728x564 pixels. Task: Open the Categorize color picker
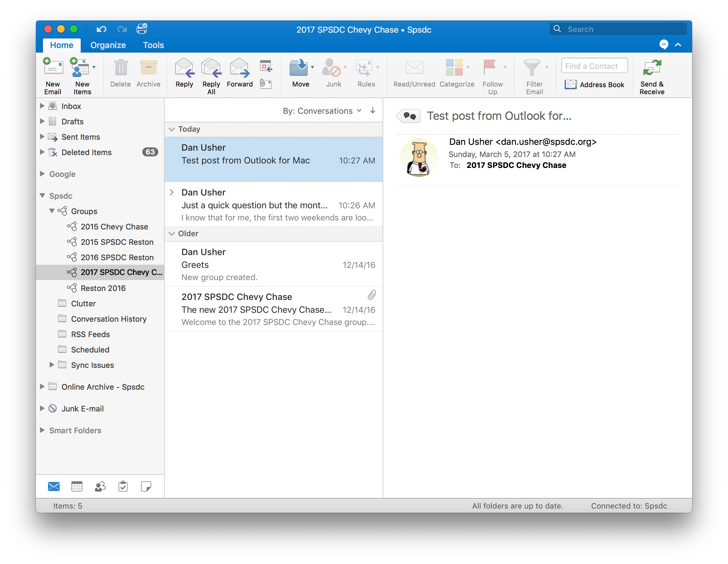pyautogui.click(x=455, y=72)
